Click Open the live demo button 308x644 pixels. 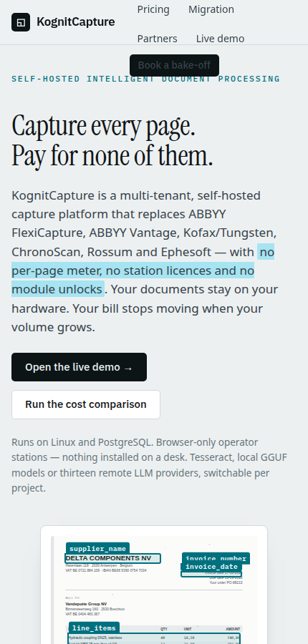pos(79,367)
